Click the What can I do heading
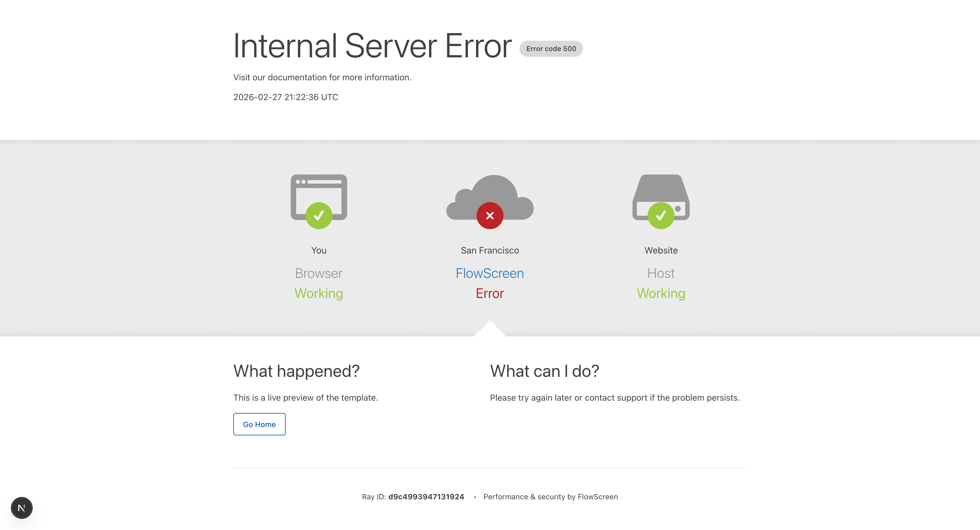 point(544,371)
